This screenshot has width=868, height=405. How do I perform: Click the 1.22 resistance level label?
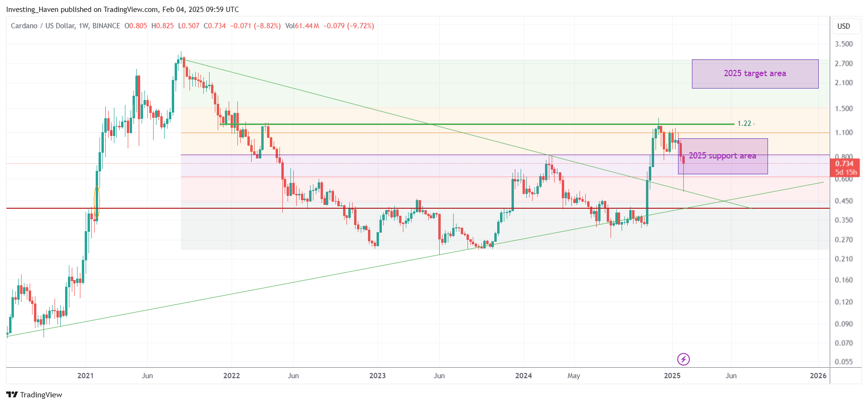(744, 124)
